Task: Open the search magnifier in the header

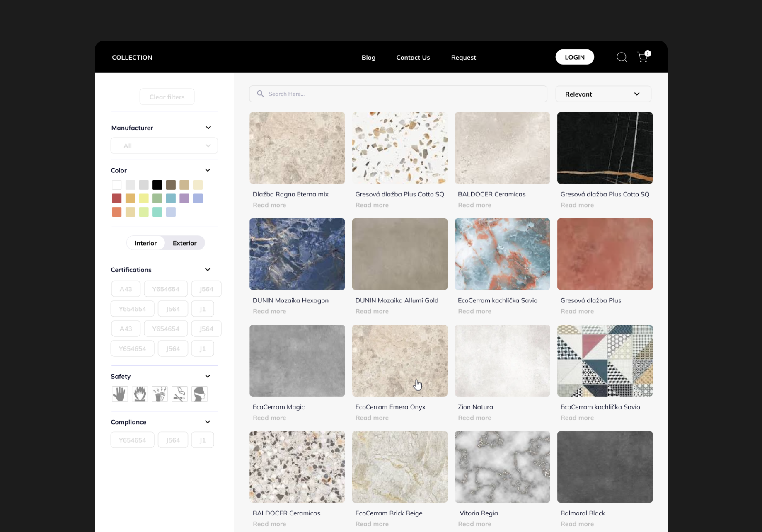Action: point(622,57)
